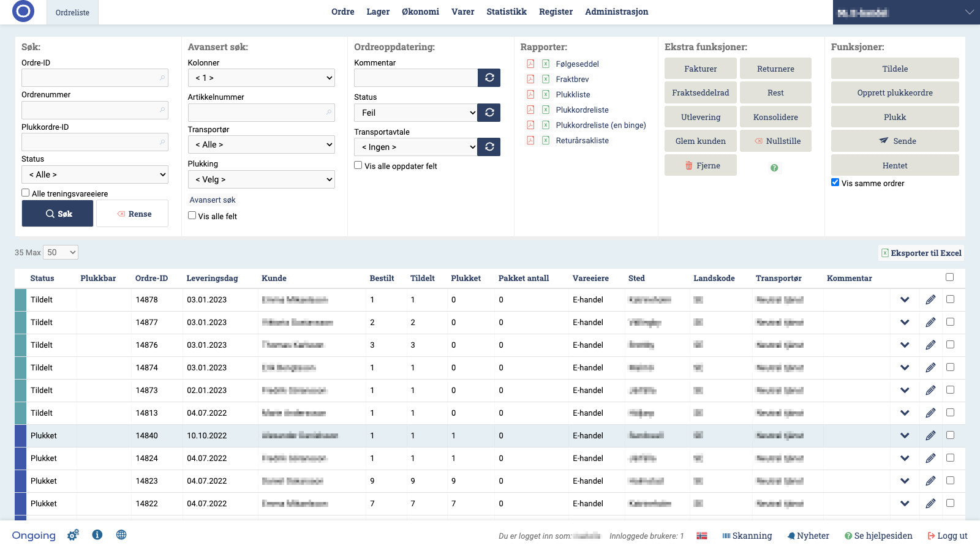The width and height of the screenshot is (980, 551).
Task: Edit order 14877 with pencil icon
Action: [x=930, y=322]
